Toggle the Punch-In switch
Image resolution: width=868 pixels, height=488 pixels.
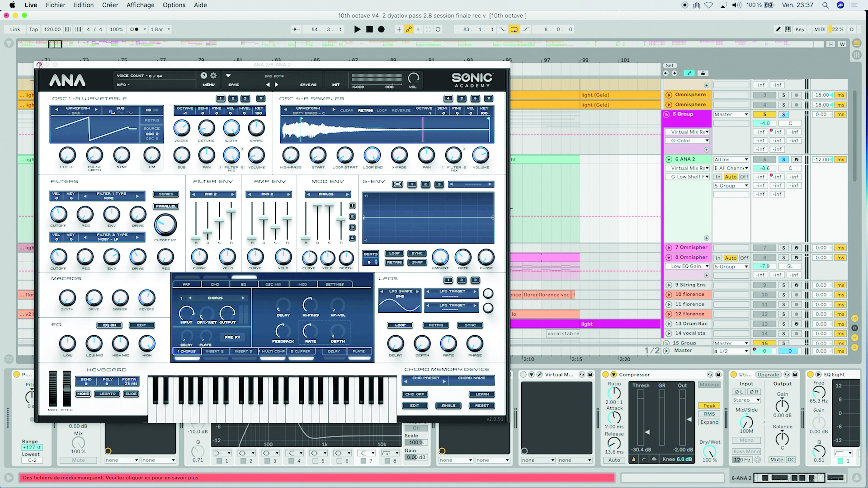pyautogui.click(x=503, y=29)
